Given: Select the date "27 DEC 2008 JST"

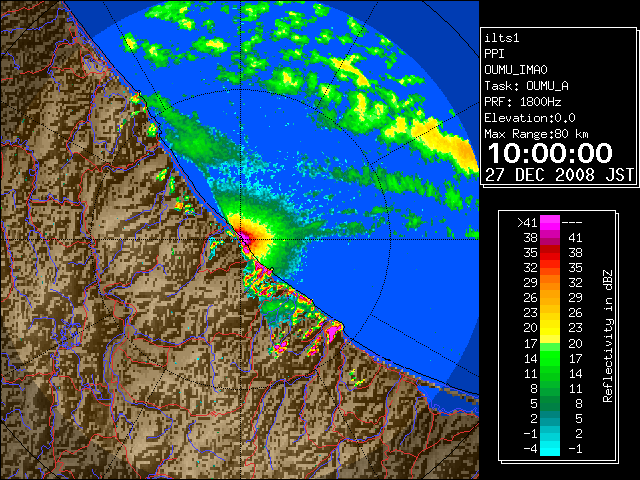Looking at the screenshot, I should click(559, 175).
